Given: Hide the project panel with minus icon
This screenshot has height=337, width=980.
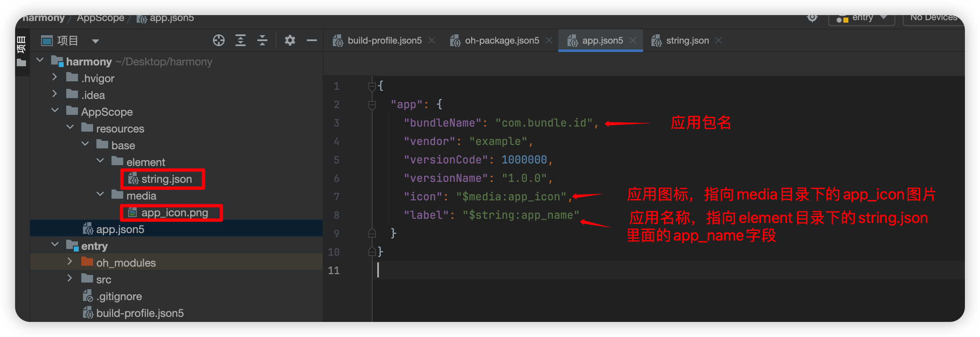Looking at the screenshot, I should point(311,41).
